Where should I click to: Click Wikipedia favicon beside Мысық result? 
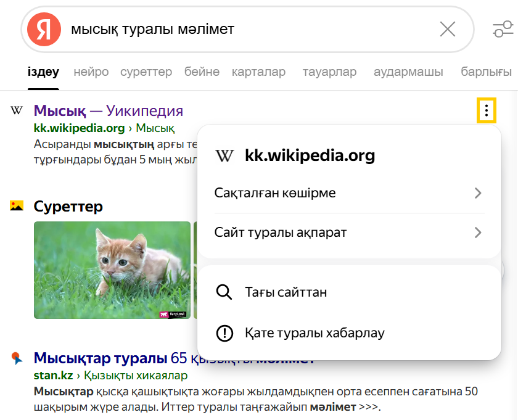[x=17, y=111]
